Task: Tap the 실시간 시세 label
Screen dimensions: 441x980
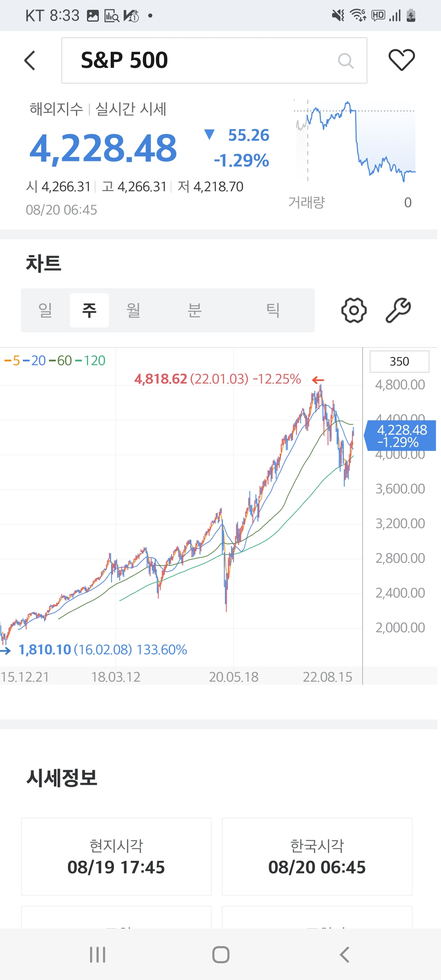Action: (131, 109)
